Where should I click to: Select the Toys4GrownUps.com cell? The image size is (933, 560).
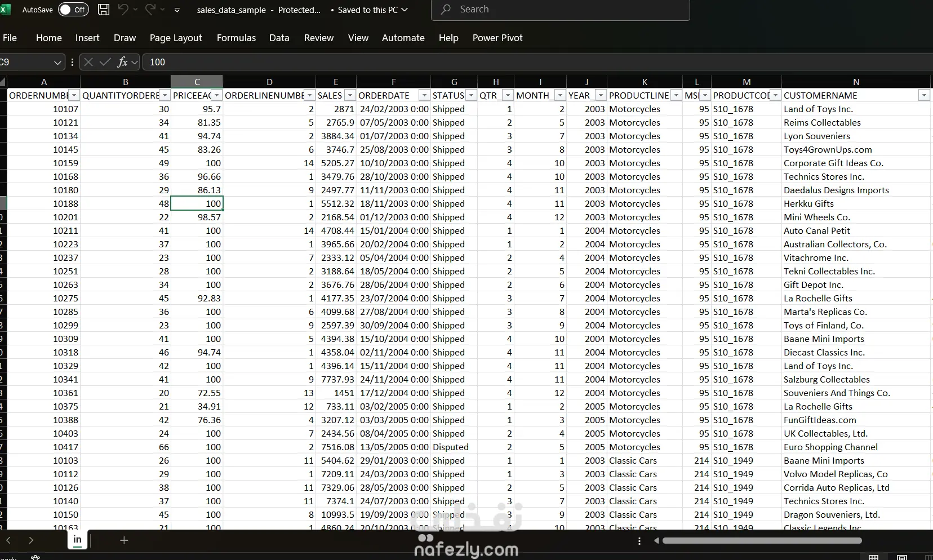856,150
